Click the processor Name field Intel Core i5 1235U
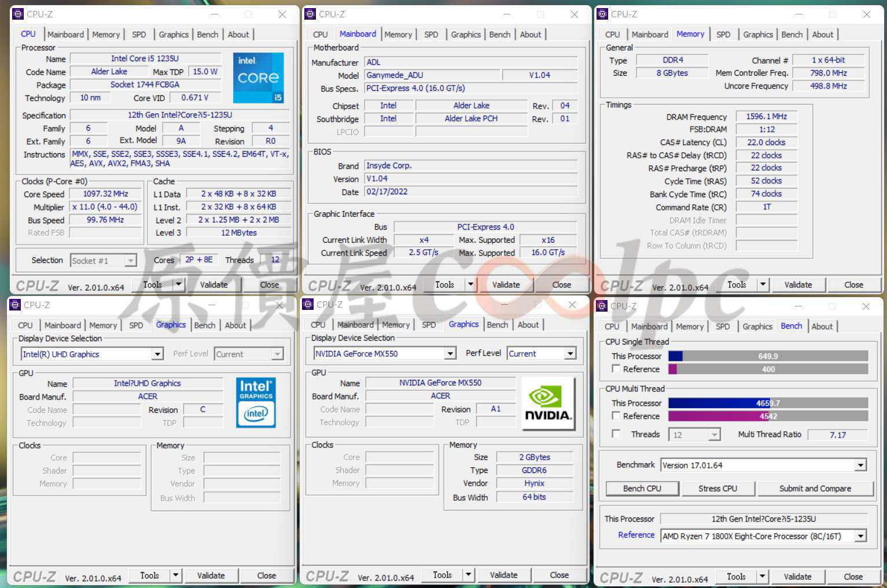The image size is (887, 588). [145, 58]
